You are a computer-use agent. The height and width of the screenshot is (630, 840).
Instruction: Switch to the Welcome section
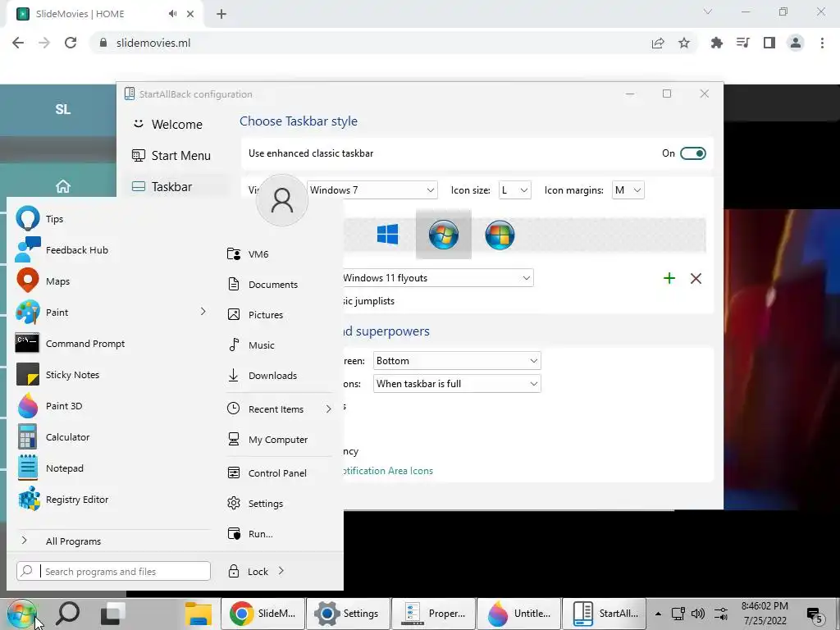click(177, 125)
